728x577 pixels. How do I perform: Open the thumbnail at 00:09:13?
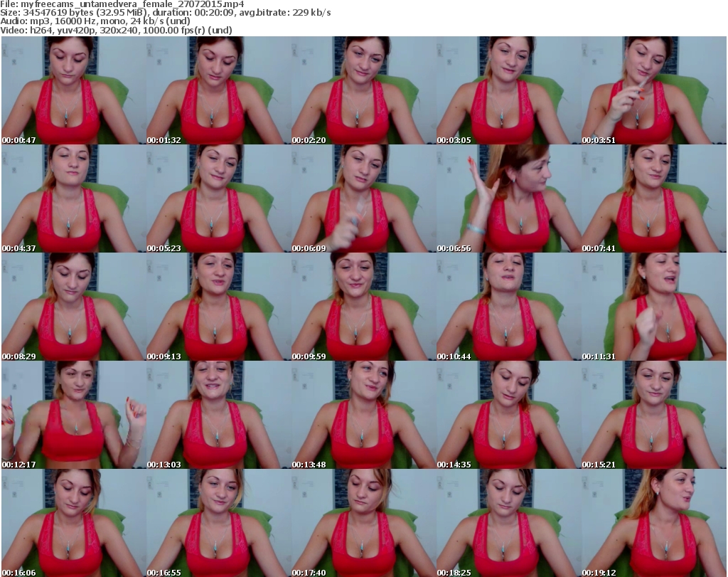219,307
